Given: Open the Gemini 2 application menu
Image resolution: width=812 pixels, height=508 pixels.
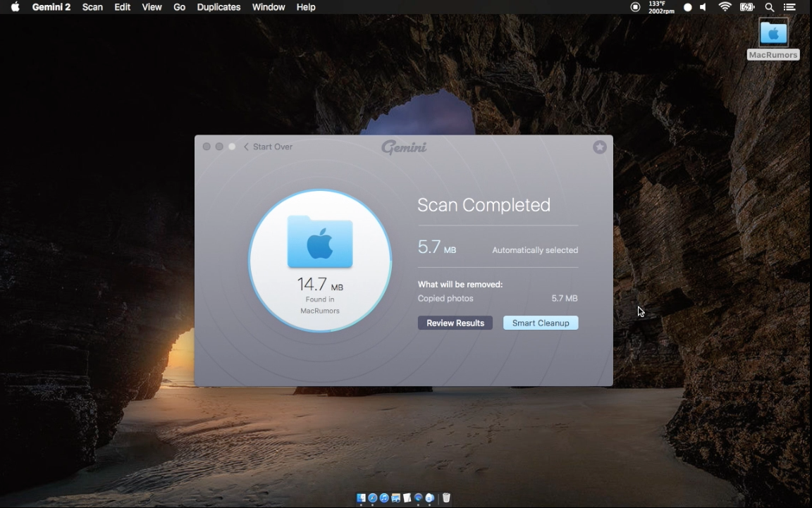Looking at the screenshot, I should (x=51, y=7).
